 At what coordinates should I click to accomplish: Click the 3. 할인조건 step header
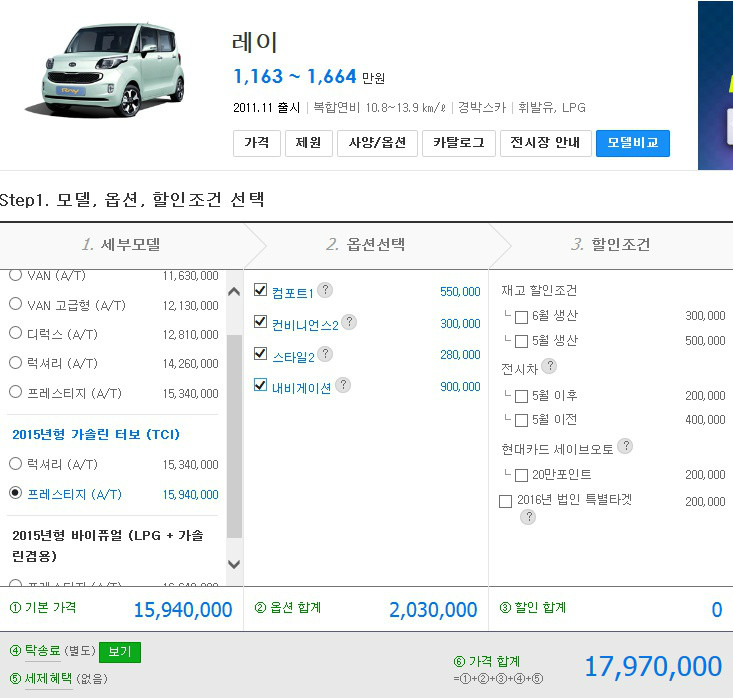(x=611, y=245)
